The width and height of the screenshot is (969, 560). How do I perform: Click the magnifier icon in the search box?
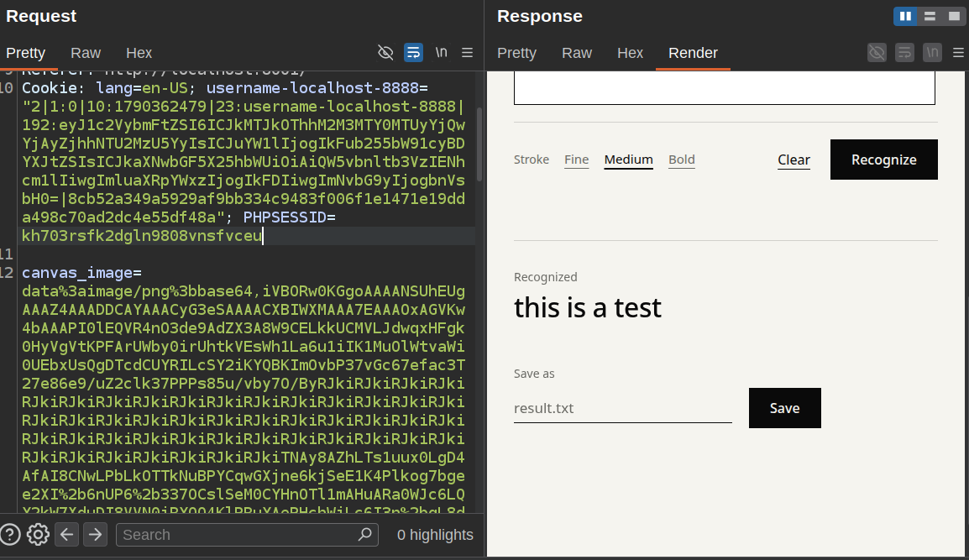click(x=365, y=534)
